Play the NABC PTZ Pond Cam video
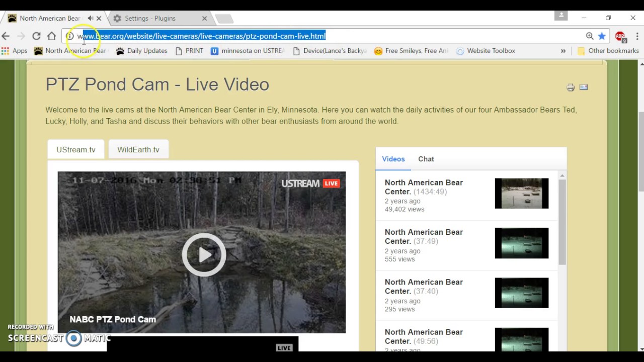The image size is (644, 362). pos(204,254)
